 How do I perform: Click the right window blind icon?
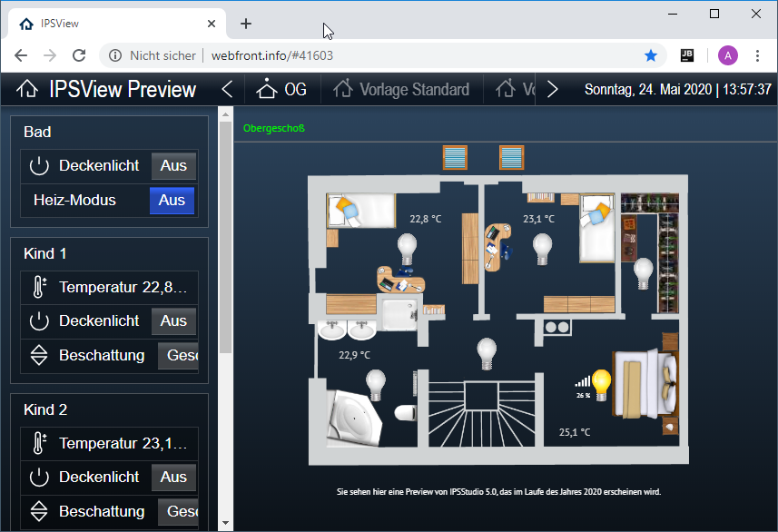(x=511, y=157)
